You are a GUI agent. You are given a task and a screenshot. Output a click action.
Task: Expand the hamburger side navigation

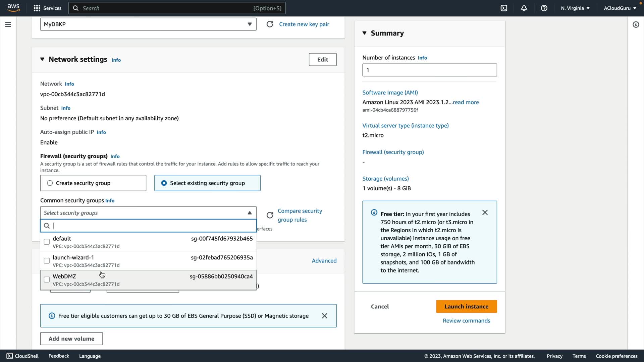pyautogui.click(x=8, y=24)
